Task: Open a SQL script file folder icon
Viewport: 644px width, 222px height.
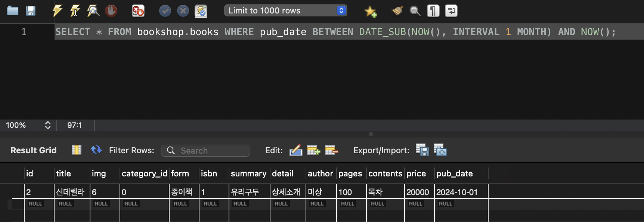Action: point(13,11)
